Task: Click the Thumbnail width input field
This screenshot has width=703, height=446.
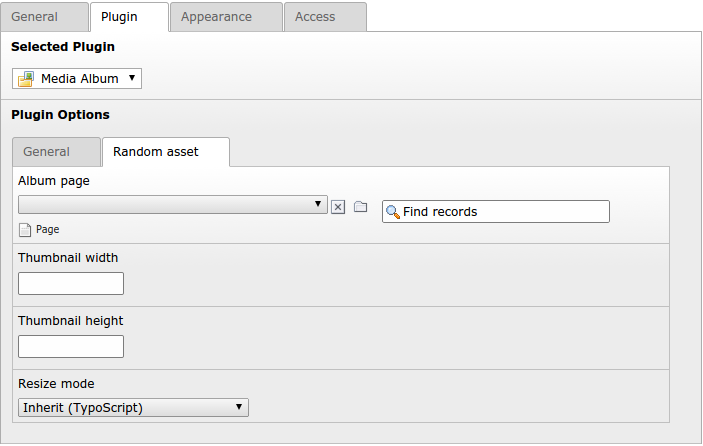Action: tap(71, 283)
